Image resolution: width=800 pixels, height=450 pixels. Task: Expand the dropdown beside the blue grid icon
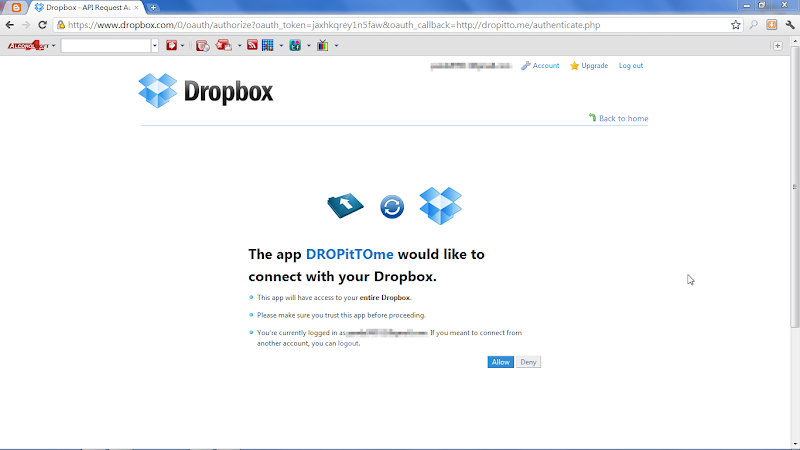click(x=281, y=45)
